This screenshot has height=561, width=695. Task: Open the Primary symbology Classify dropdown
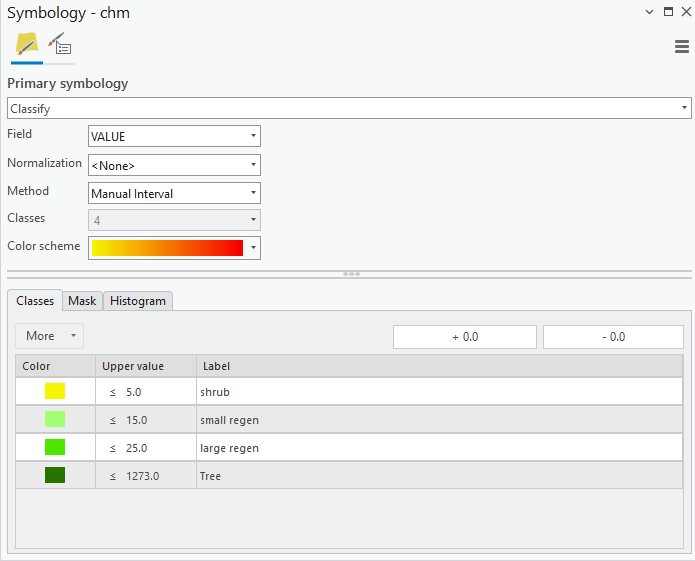click(349, 108)
